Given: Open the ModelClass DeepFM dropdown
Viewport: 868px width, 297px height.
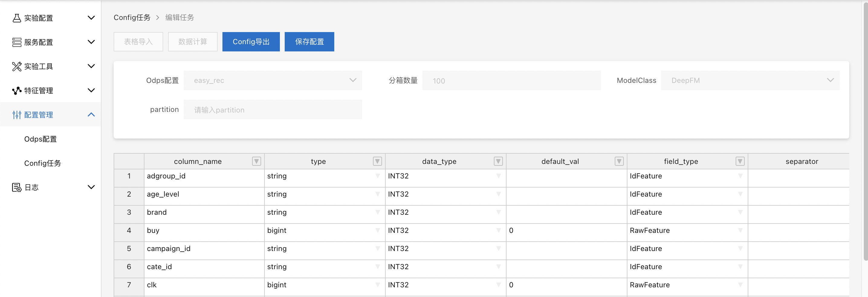Looking at the screenshot, I should [750, 80].
